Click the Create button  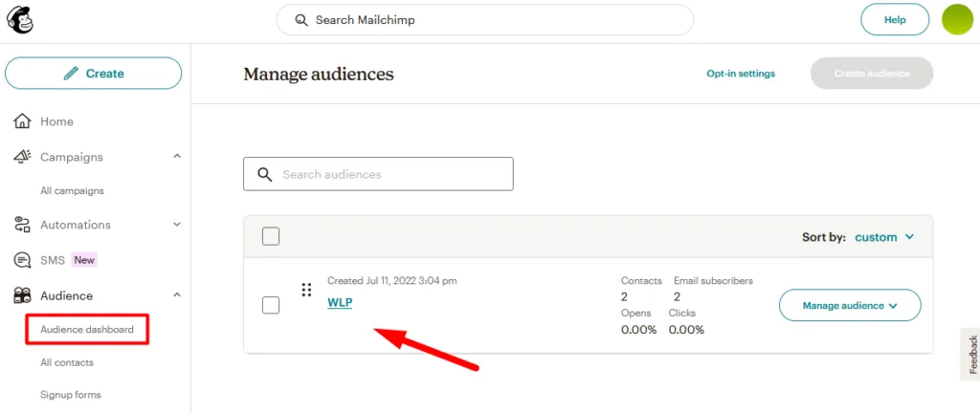click(x=93, y=73)
